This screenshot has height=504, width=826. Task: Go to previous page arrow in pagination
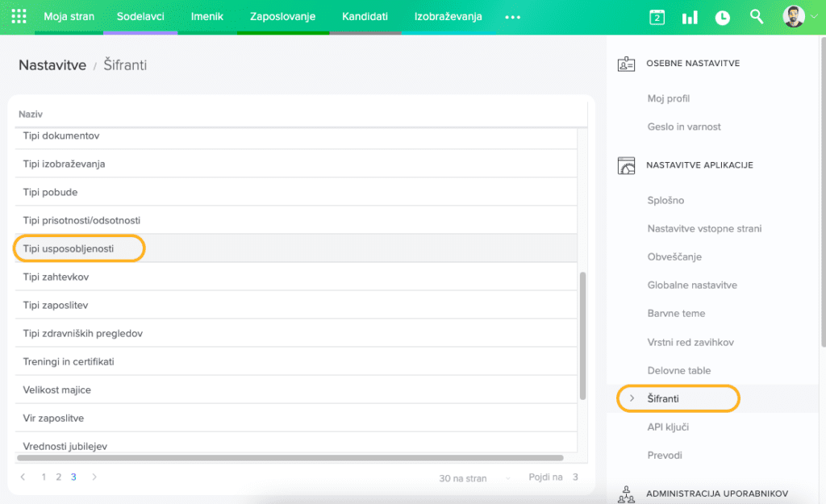pos(23,477)
